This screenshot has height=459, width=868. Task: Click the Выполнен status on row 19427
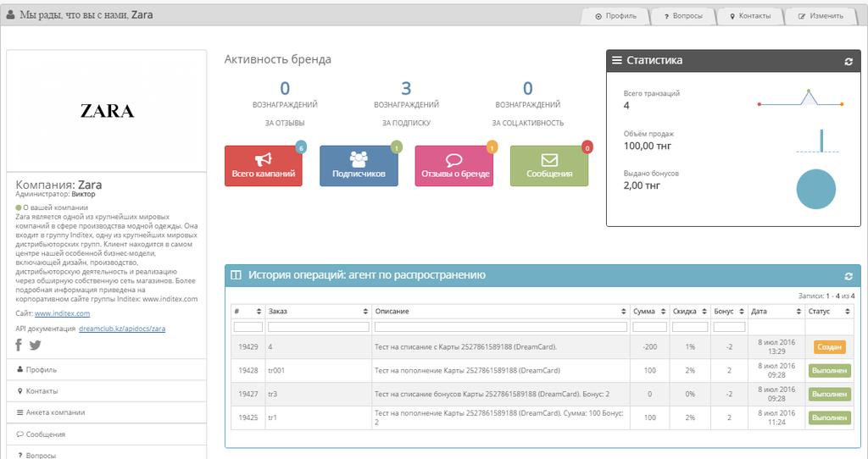[x=829, y=395]
